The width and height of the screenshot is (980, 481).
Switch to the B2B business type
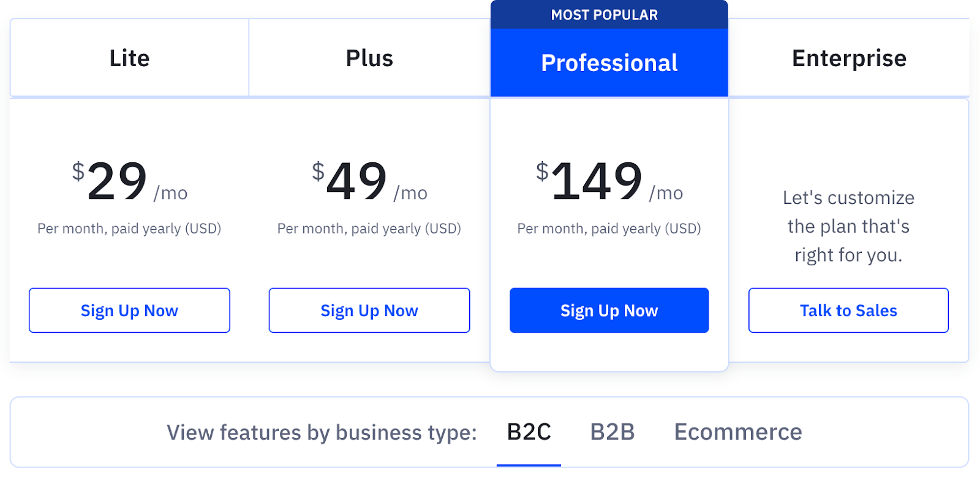click(x=612, y=432)
